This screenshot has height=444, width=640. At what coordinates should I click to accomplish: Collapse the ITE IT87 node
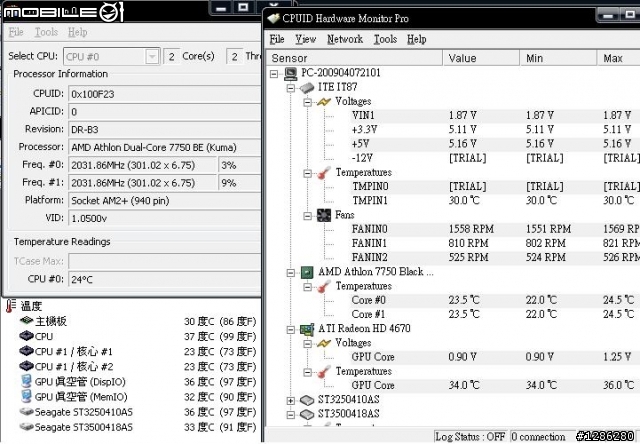pyautogui.click(x=291, y=88)
